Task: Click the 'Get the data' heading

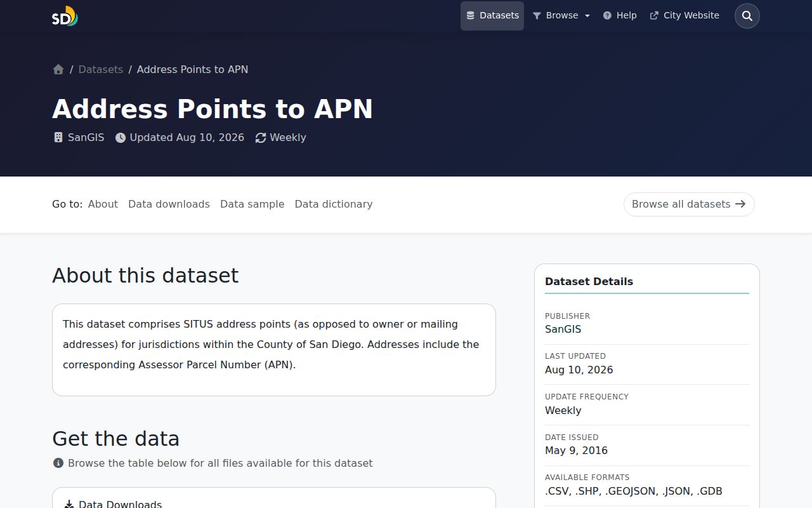Action: pos(115,439)
